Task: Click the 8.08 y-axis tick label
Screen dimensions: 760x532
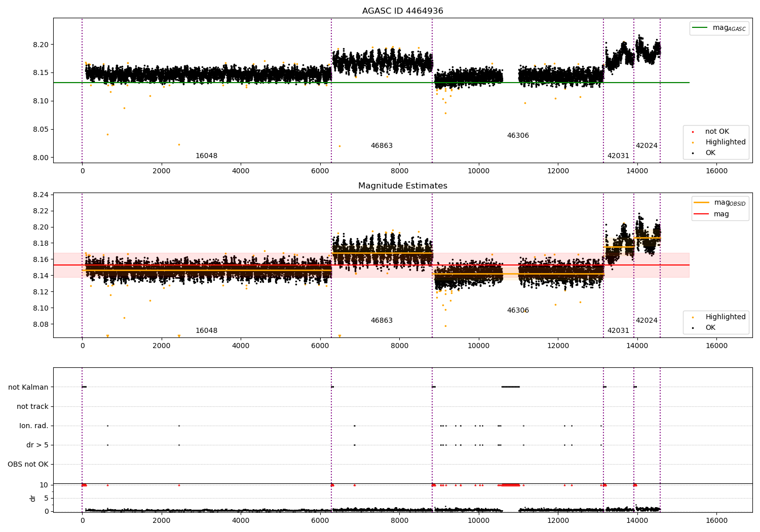Action: tap(41, 325)
